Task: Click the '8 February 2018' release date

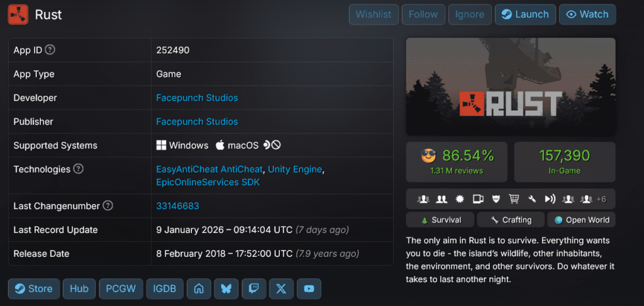Action: [x=192, y=253]
